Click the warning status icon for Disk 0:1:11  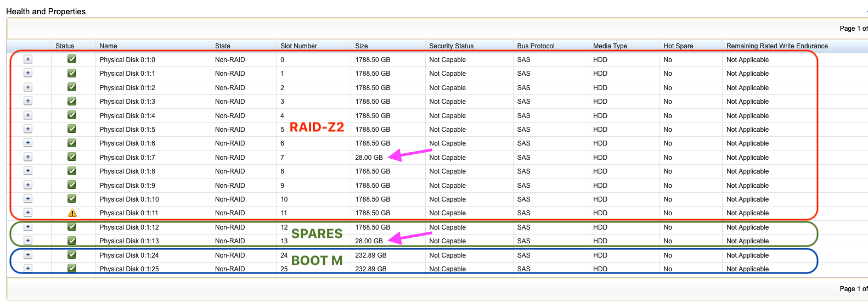[72, 213]
